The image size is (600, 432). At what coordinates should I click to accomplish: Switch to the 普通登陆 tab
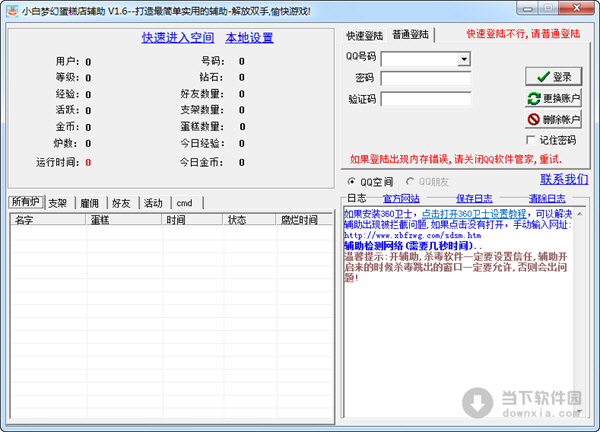pyautogui.click(x=410, y=35)
